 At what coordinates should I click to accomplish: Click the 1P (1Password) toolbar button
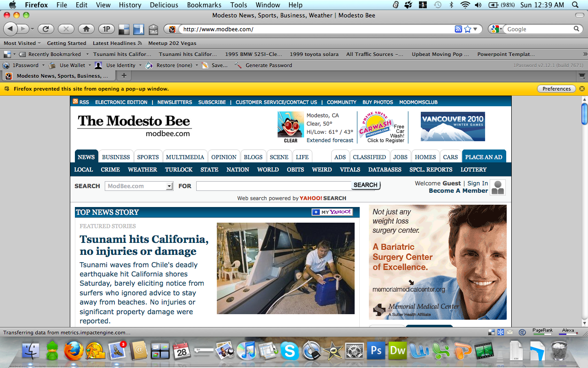pos(106,29)
